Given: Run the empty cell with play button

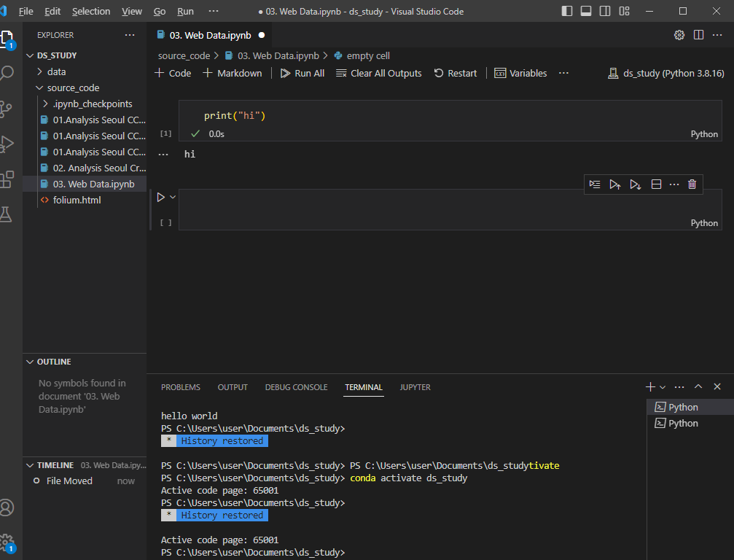Looking at the screenshot, I should coord(160,197).
